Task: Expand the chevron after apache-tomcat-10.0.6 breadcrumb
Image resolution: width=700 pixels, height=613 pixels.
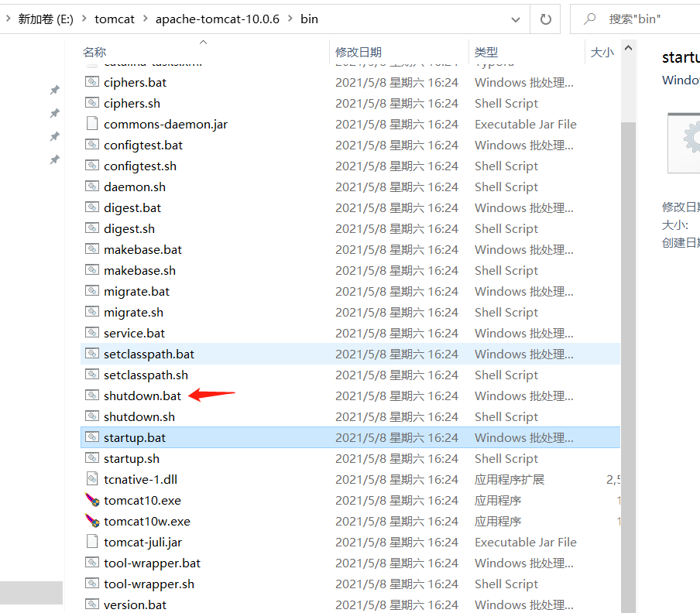Action: (x=290, y=19)
